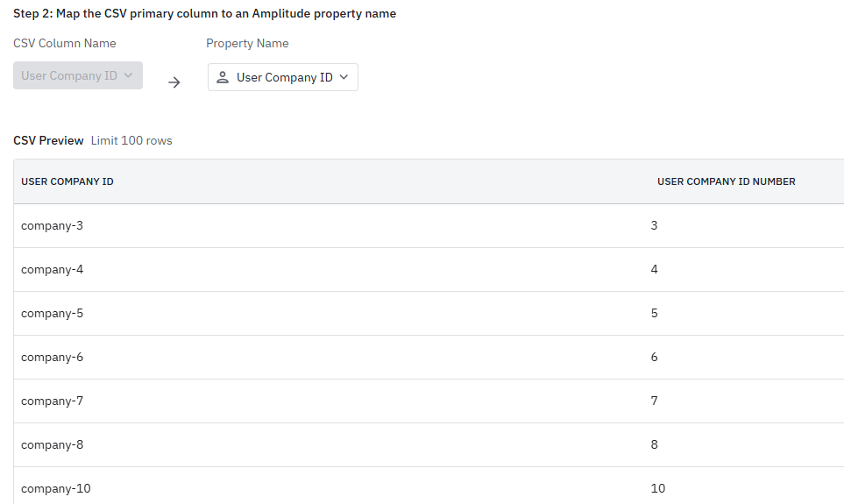Click the CSV Preview heading
The image size is (844, 504).
point(48,140)
